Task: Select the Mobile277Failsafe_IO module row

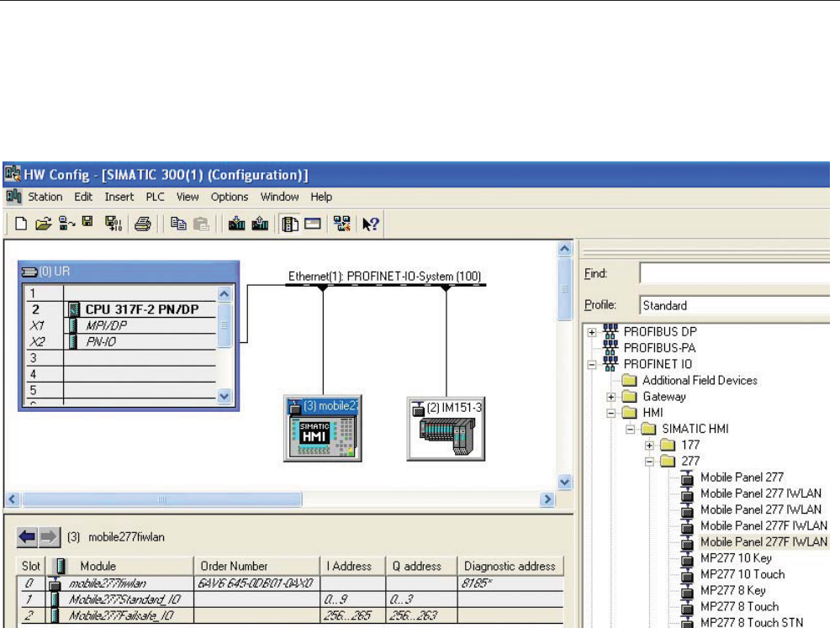Action: 290,615
